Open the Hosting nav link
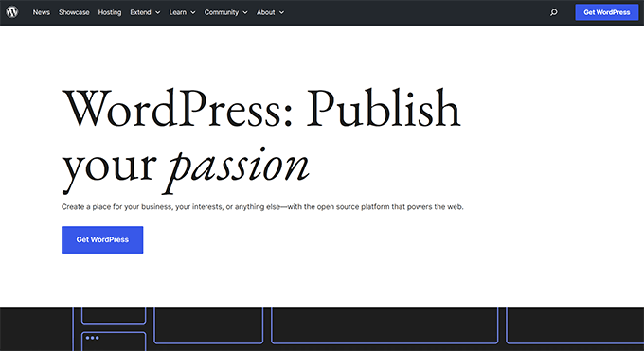Viewport: 644px width, 351px height. [110, 12]
